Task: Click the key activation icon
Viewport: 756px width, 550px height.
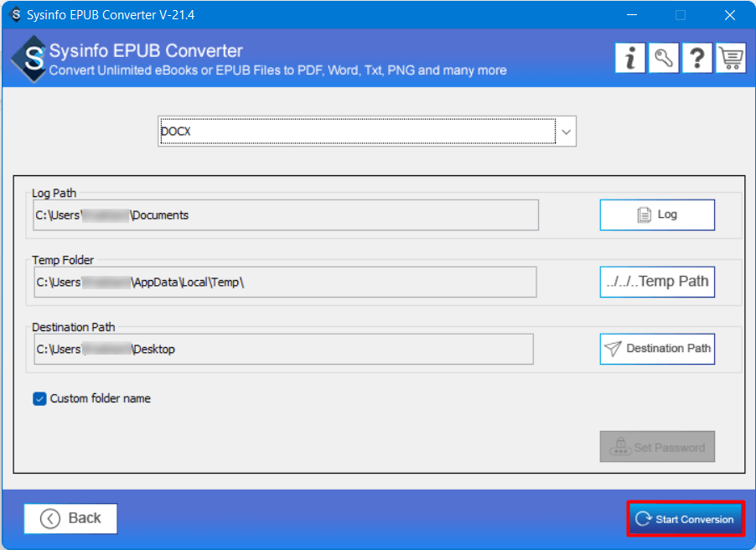Action: pyautogui.click(x=664, y=58)
